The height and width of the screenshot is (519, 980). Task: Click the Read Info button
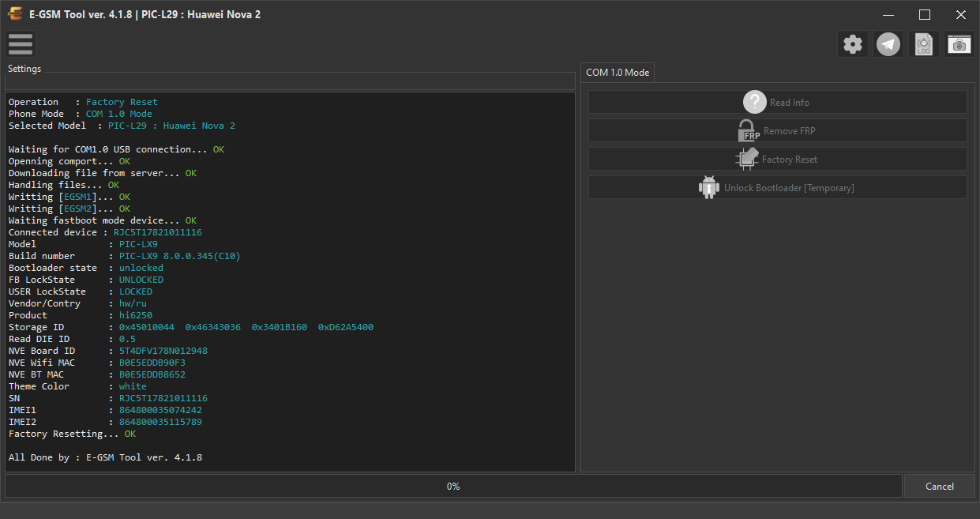777,102
